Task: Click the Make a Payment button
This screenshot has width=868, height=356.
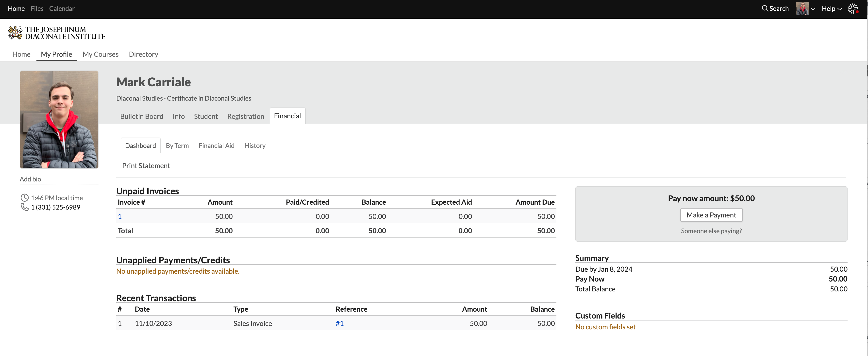Action: pos(711,215)
